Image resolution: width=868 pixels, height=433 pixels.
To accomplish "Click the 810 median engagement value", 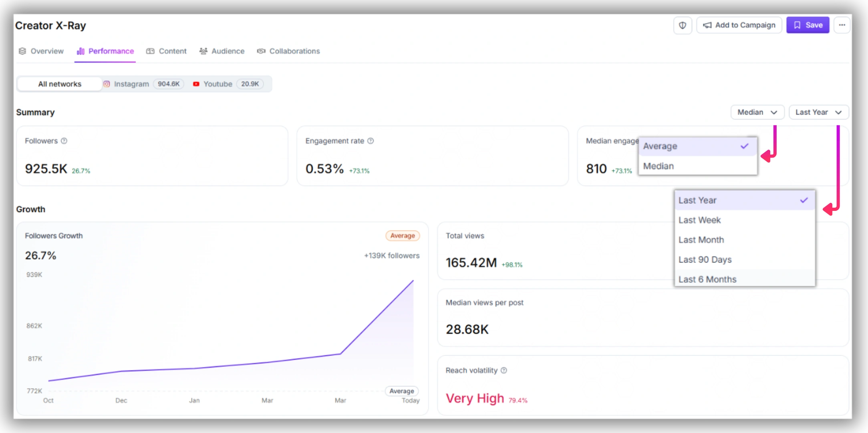I will tap(596, 169).
